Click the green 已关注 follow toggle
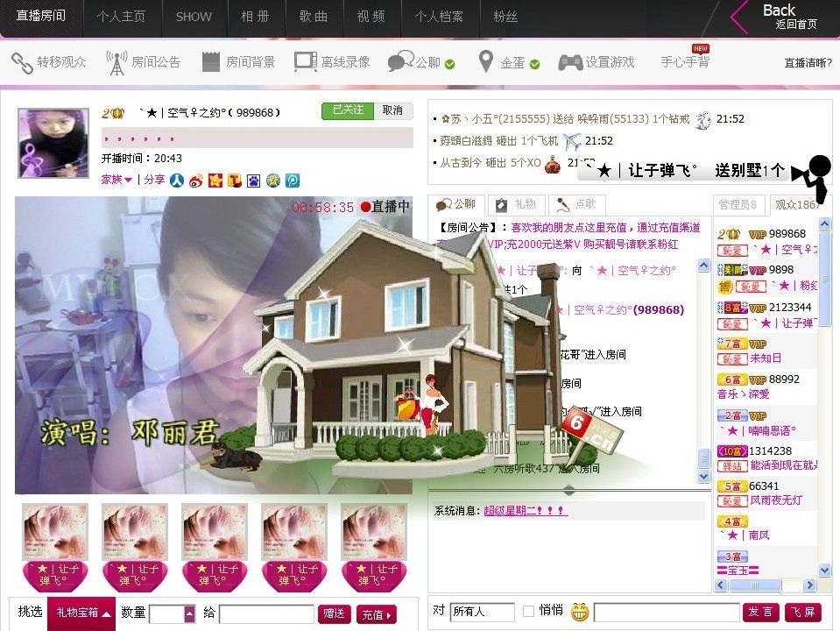Screen dimensions: 840x631 [348, 110]
